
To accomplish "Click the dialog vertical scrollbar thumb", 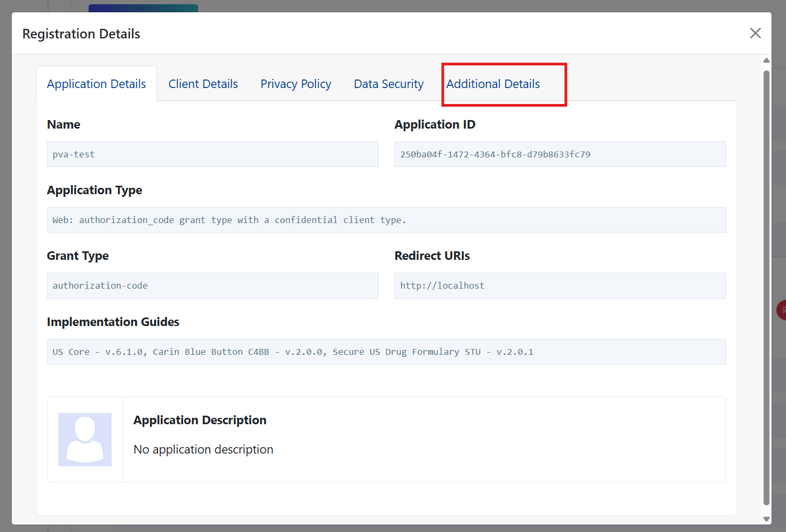I will click(766, 288).
